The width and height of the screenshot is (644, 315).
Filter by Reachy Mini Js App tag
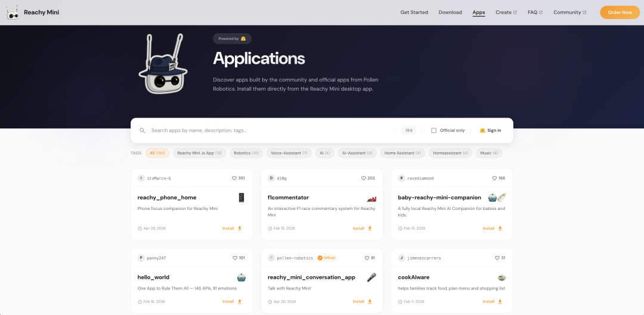(x=199, y=153)
